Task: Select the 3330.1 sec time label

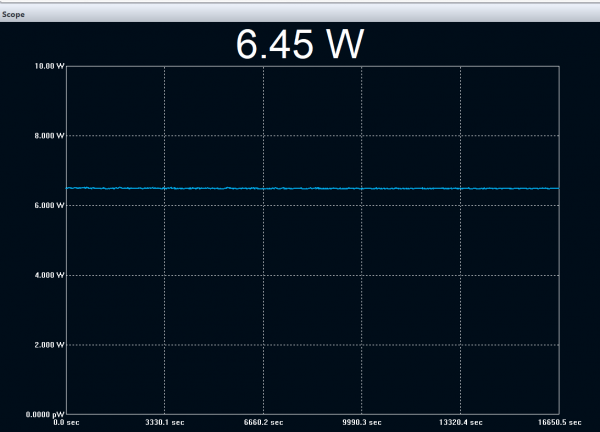Action: click(164, 423)
